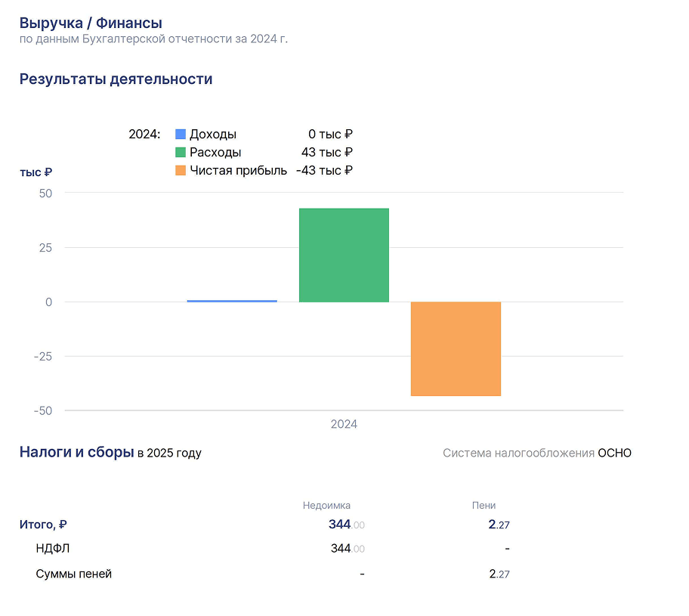Click the "НДФЛ" row label

(x=53, y=549)
